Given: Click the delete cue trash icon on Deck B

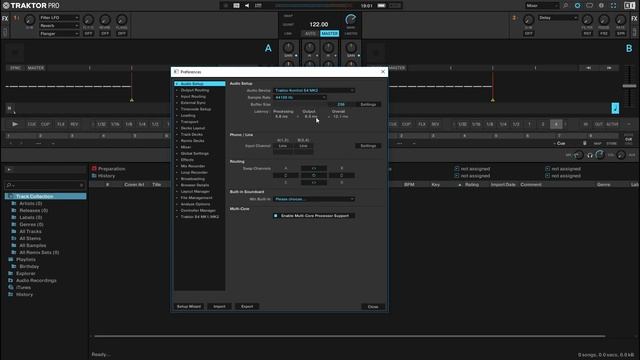Looking at the screenshot, I should [x=584, y=143].
